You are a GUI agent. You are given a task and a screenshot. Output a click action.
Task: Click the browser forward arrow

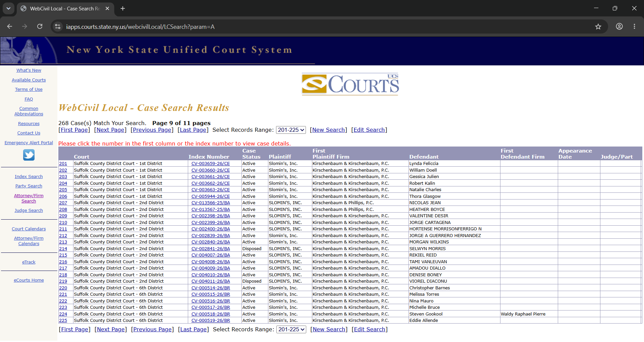pos(24,26)
